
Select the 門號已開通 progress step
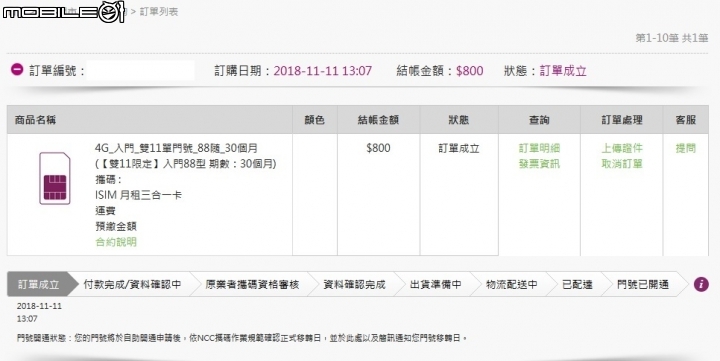click(x=643, y=284)
